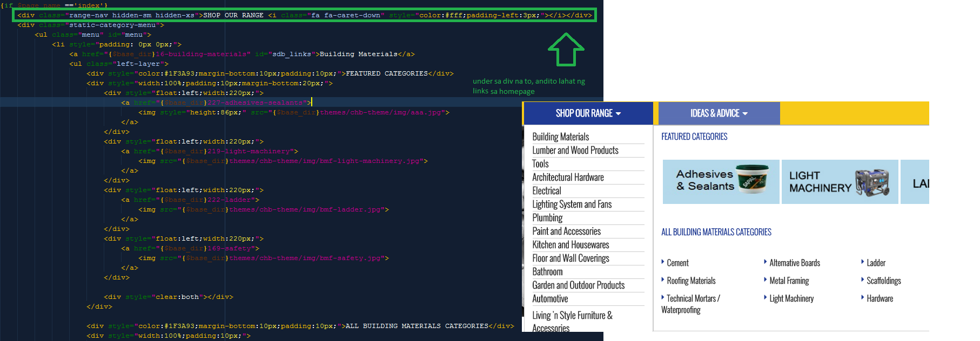Click the 227-adhesives-sealants href code line

coord(216,103)
